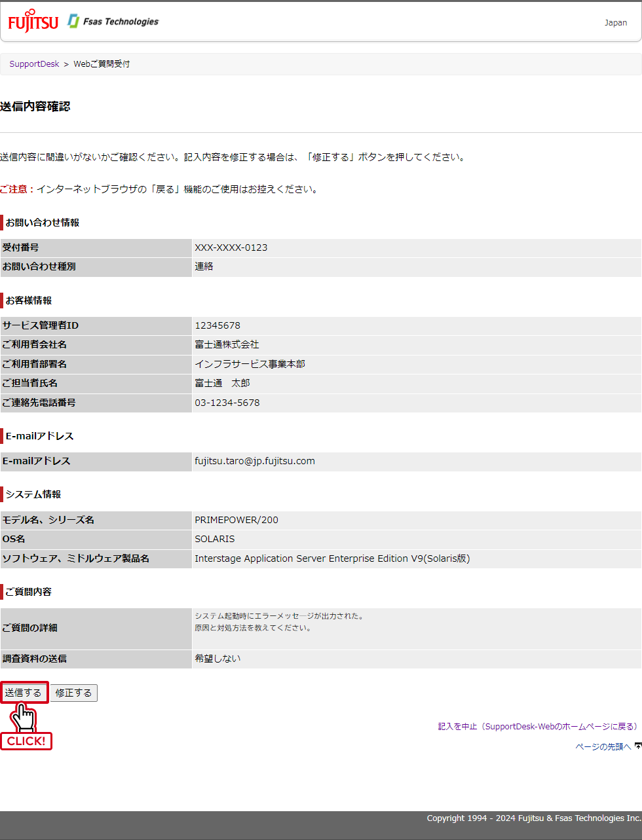
Task: Click the インフラサービス事業本部 value
Action: pyautogui.click(x=250, y=364)
